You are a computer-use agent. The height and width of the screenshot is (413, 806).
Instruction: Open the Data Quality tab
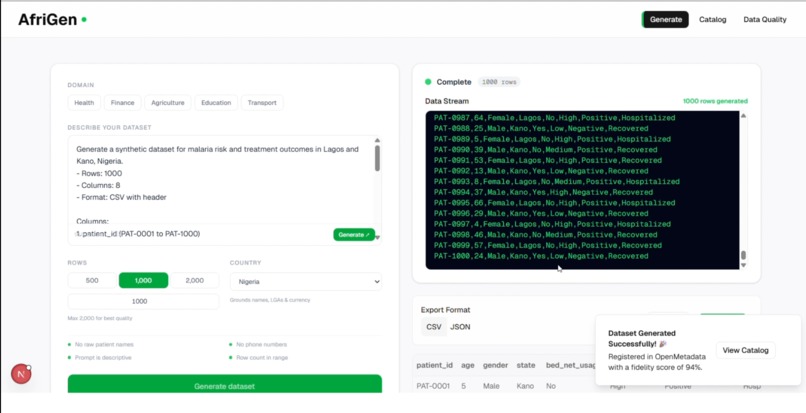[764, 20]
